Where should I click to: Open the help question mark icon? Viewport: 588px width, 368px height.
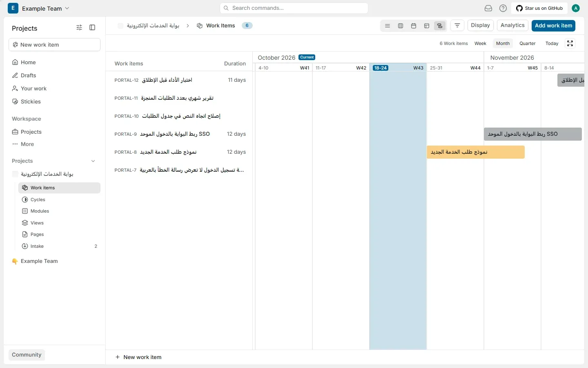pos(503,8)
